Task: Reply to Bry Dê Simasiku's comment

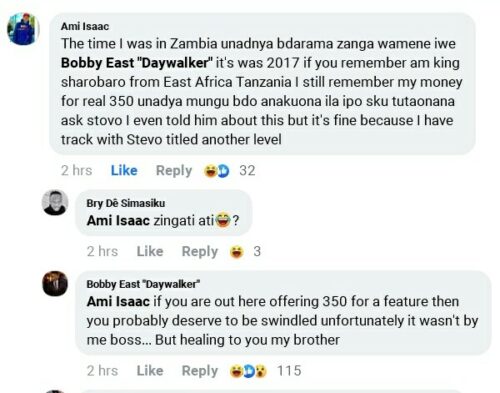Action: (x=199, y=251)
